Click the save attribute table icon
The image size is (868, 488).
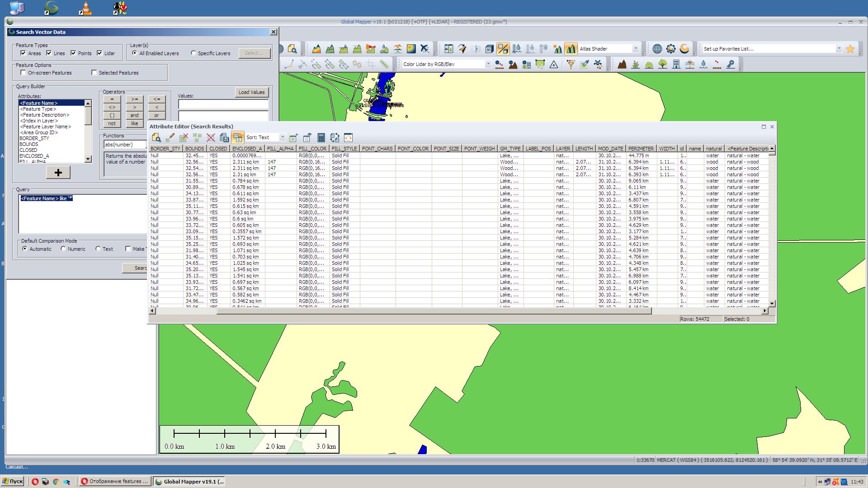click(x=224, y=138)
